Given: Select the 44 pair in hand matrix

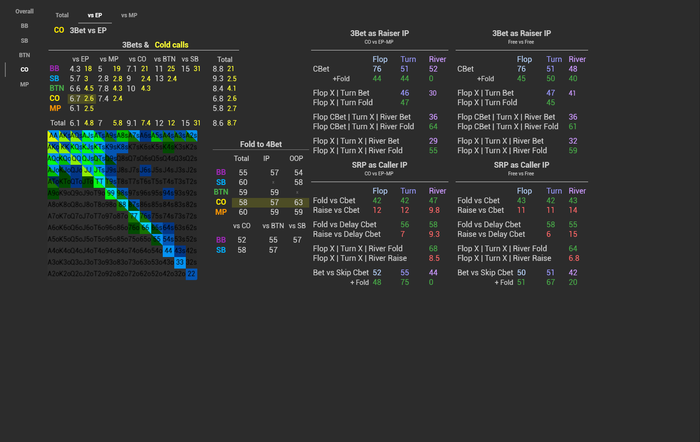Looking at the screenshot, I should 168,251.
